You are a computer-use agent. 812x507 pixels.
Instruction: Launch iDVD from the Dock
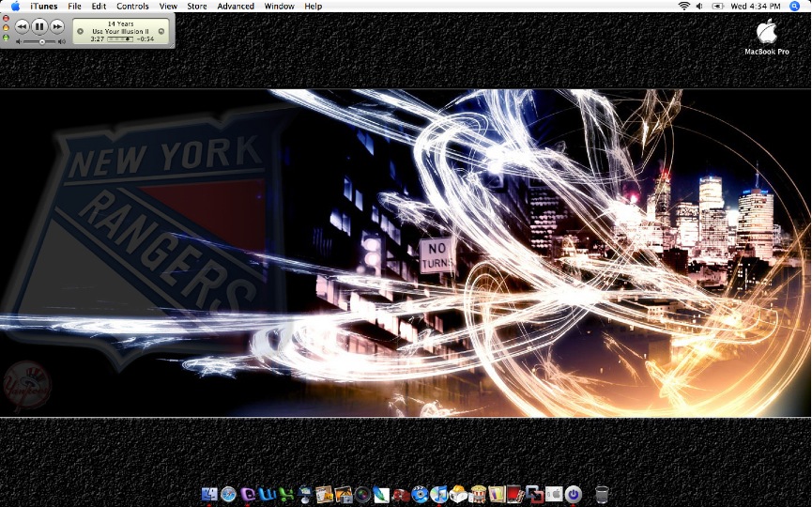(420, 494)
